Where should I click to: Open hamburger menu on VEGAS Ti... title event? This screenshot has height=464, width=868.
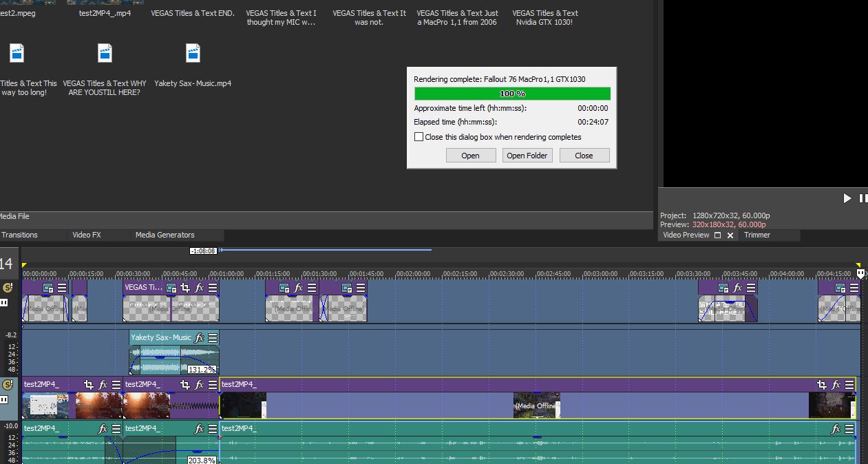213,288
